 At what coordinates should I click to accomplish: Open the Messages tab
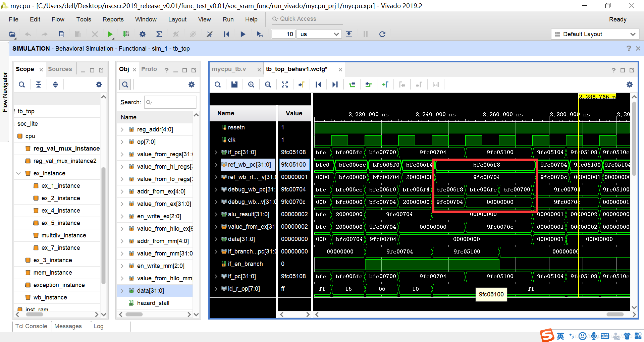(x=68, y=326)
